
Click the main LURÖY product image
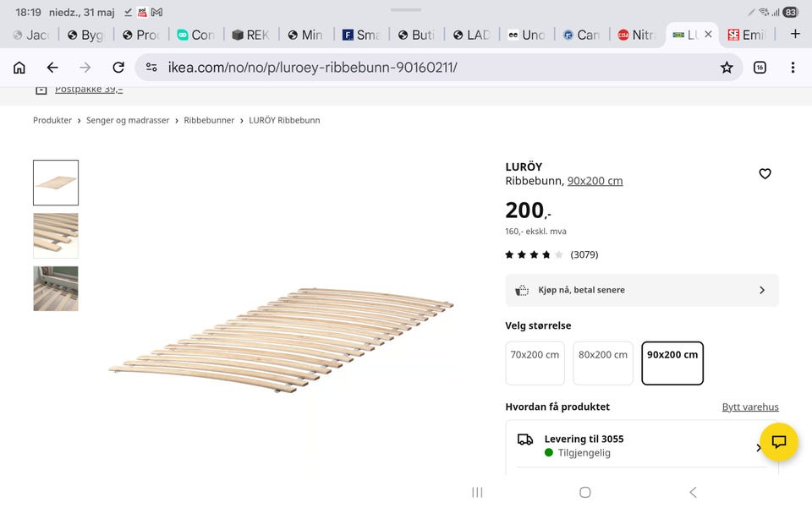281,339
